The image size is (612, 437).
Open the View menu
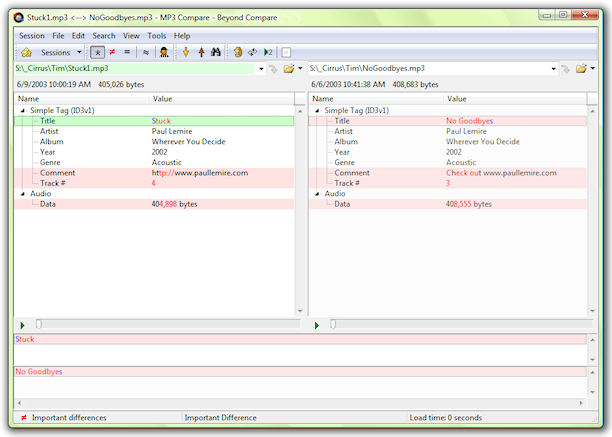point(131,36)
